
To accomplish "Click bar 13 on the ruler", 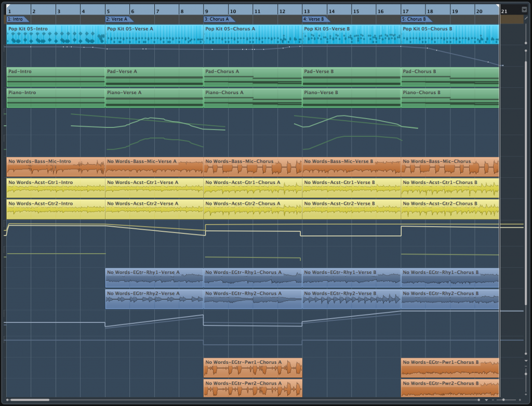I will (307, 11).
